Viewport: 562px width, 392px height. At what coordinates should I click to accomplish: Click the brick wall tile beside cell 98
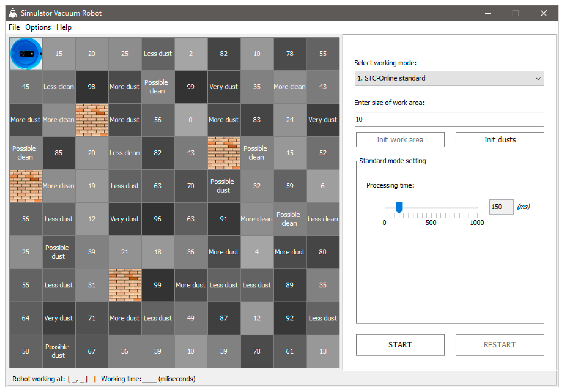(92, 120)
